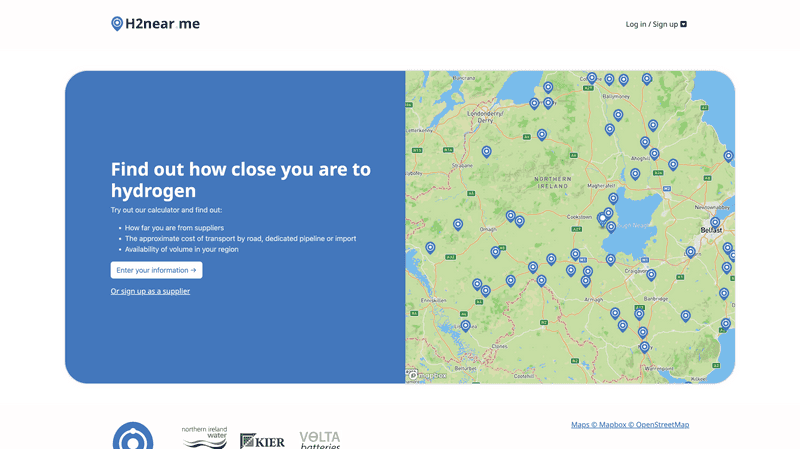Select the pin west of the Omagh label
Image resolution: width=800 pixels, height=449 pixels.
pos(458,224)
